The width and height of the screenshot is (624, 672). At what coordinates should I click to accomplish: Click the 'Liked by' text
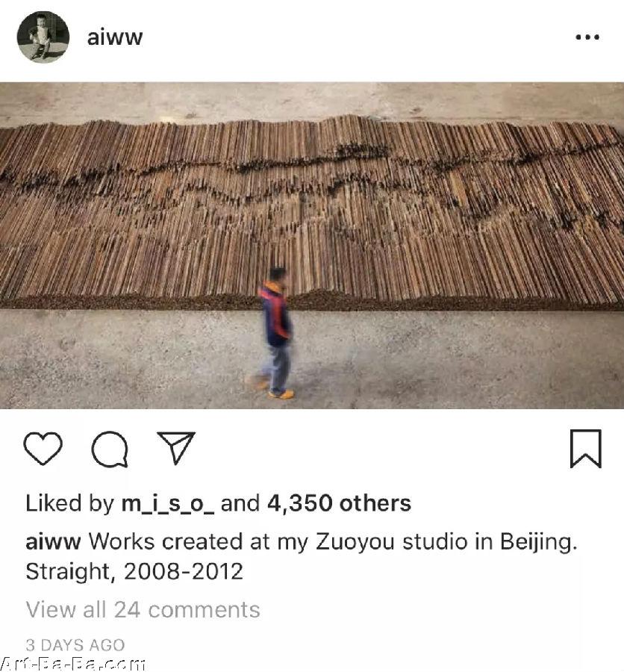coord(70,503)
